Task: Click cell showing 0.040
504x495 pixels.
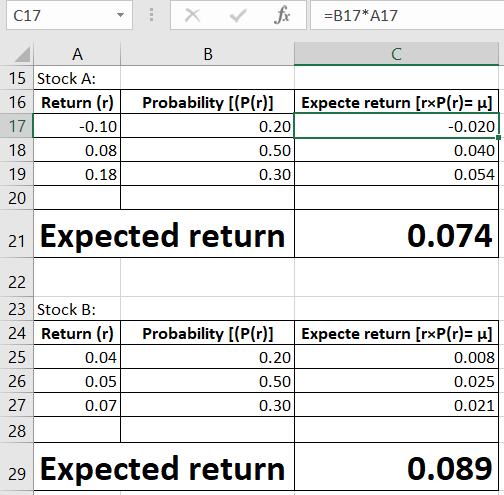Action: coord(396,150)
